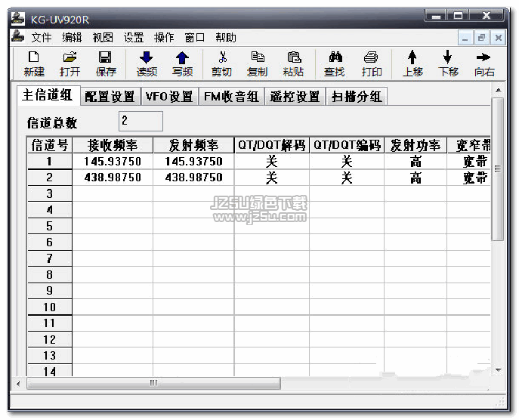Open the 帮助 menu
Image resolution: width=519 pixels, height=420 pixels.
[x=226, y=38]
